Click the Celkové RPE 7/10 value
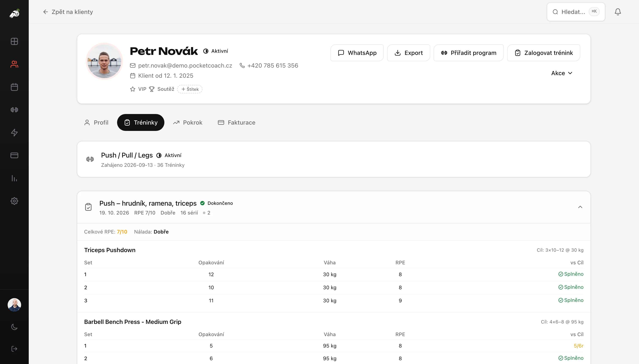Screen dimensions: 639x364 (122, 232)
